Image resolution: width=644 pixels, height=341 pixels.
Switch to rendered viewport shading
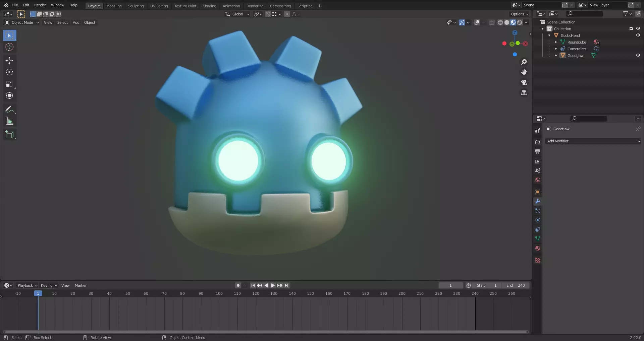click(520, 22)
